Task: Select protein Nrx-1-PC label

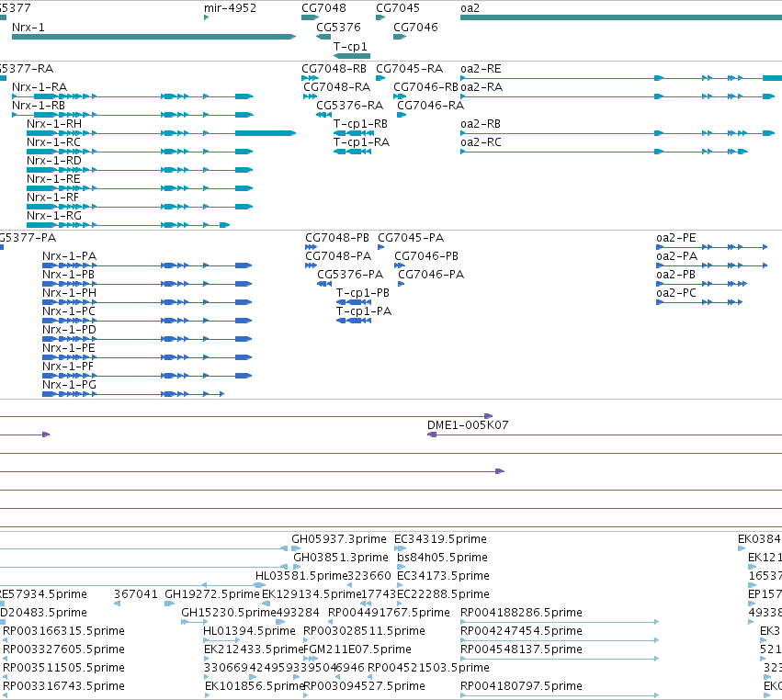Action: tap(69, 311)
